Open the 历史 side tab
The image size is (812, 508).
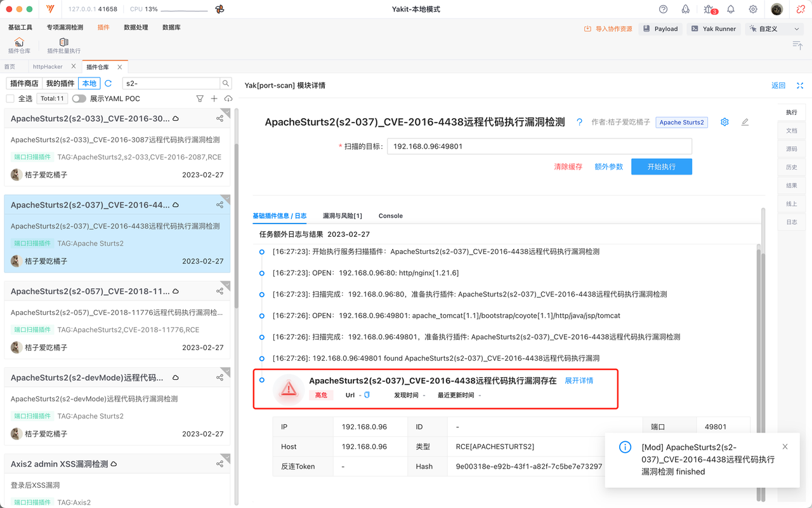792,168
